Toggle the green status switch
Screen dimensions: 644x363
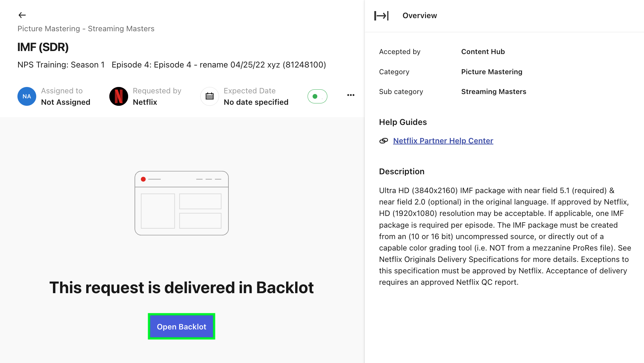tap(317, 96)
